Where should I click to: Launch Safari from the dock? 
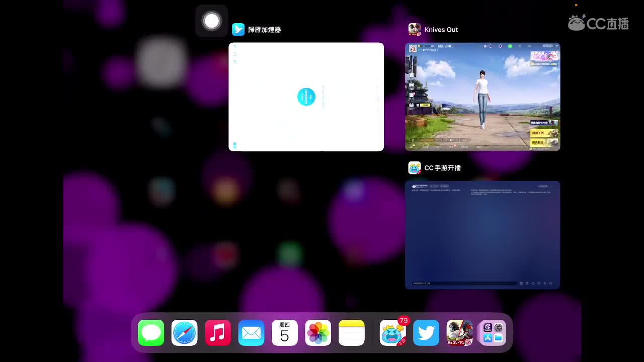click(x=184, y=333)
